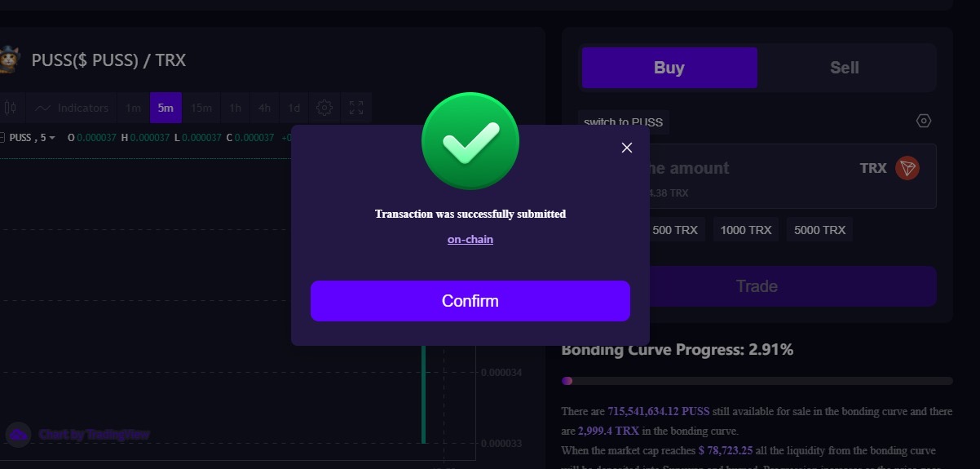Click the green checkmark success icon
Screen dimensions: 980x469
[470, 141]
